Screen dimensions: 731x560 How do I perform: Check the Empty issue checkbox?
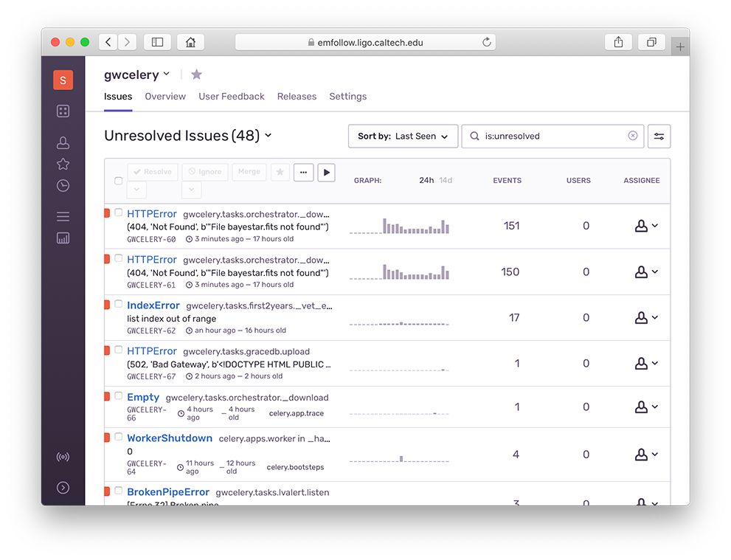(119, 396)
